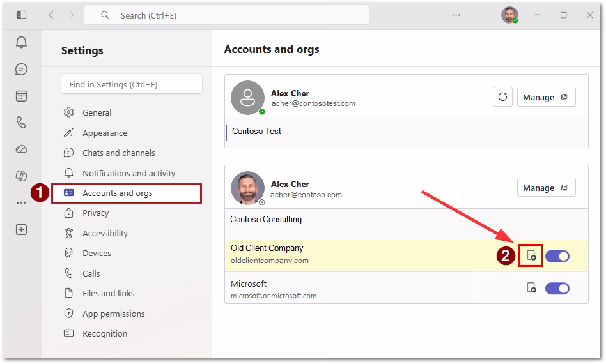Open the Activity bell icon
Screen dimensions: 606x364
[x=21, y=42]
